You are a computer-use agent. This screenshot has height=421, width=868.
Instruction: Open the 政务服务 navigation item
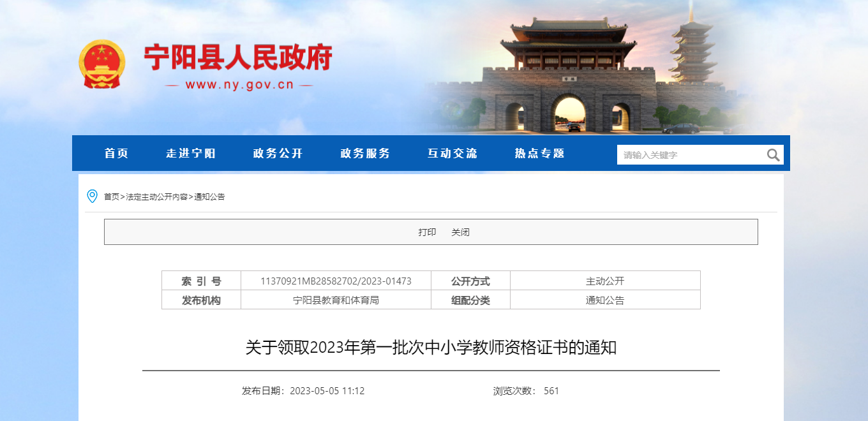click(366, 153)
